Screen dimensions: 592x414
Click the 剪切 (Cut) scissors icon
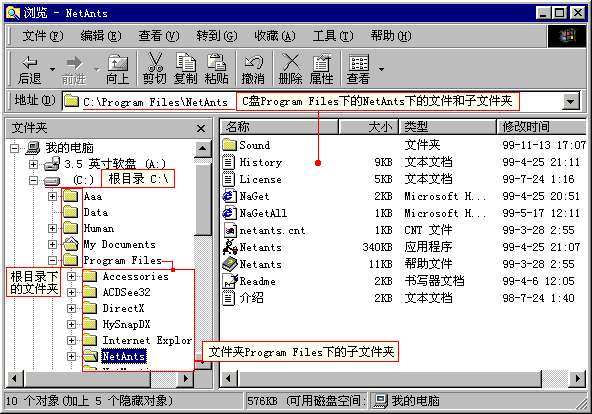[x=155, y=62]
